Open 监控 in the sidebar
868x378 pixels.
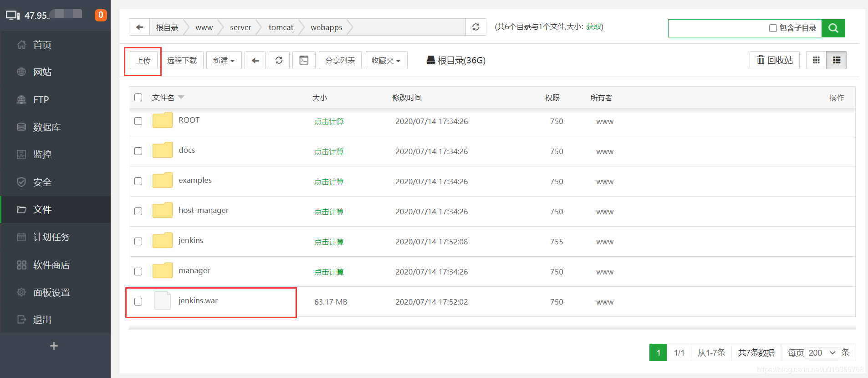click(x=55, y=155)
